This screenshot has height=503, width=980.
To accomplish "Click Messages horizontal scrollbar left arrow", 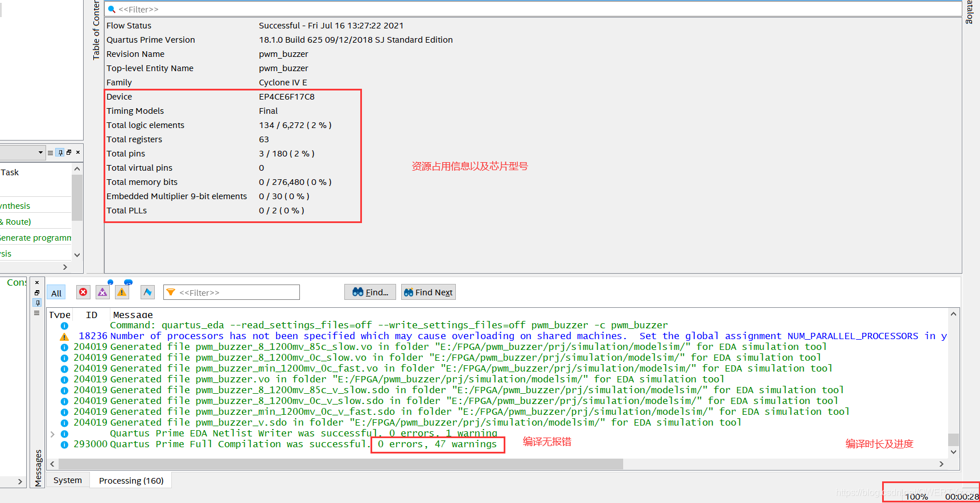I will [x=52, y=464].
